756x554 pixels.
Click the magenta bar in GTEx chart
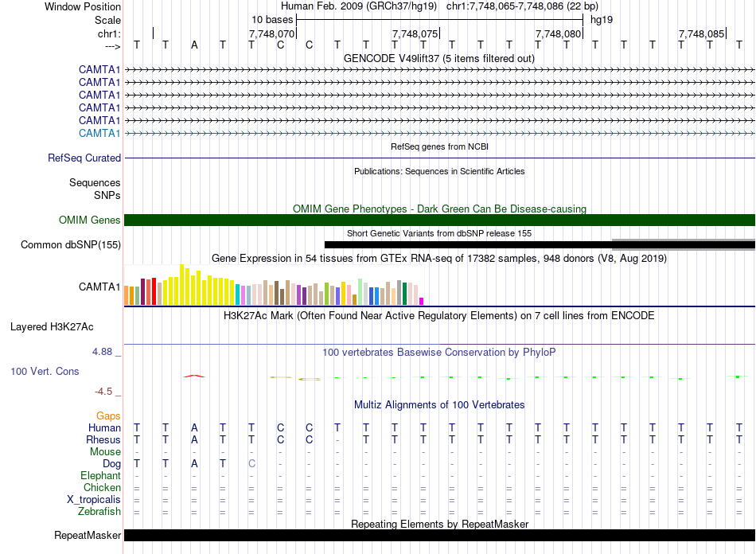tap(422, 301)
